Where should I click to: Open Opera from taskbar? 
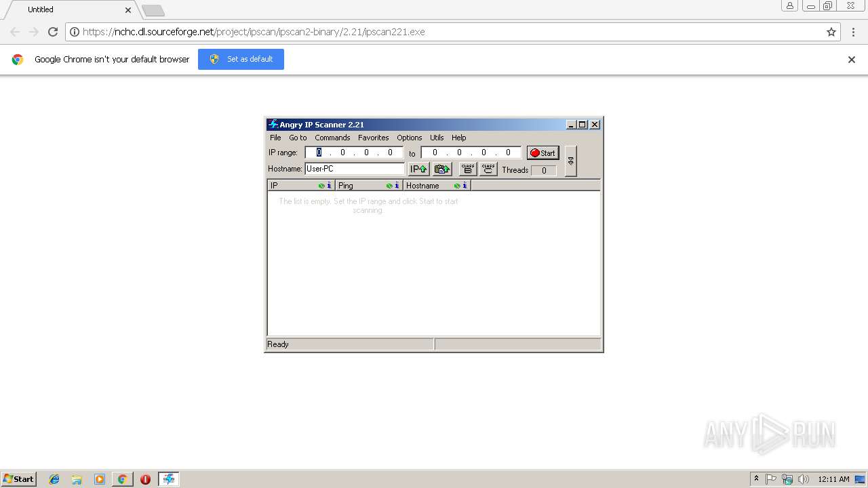coord(145,479)
